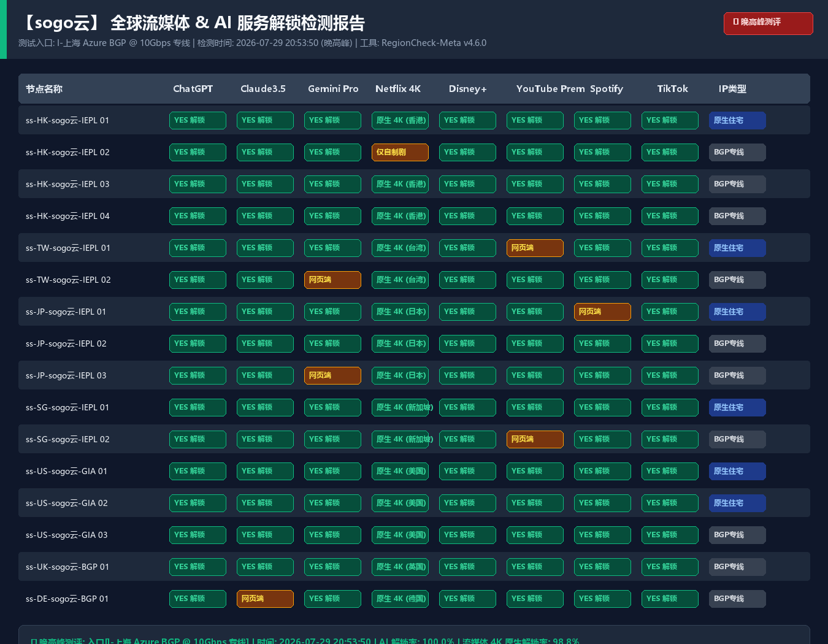The image size is (828, 644).
Task: Click BGP专线 IP badge for UK-BGP 01
Action: [737, 567]
